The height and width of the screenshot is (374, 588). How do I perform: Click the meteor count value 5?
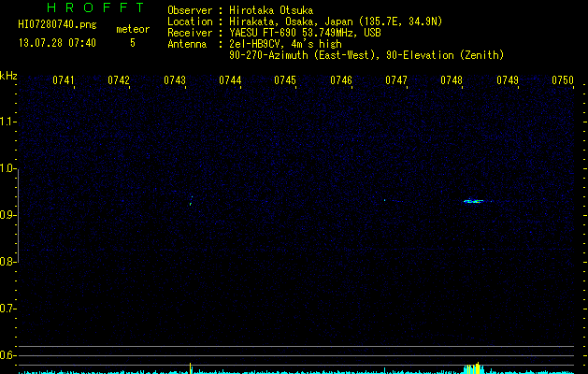133,43
